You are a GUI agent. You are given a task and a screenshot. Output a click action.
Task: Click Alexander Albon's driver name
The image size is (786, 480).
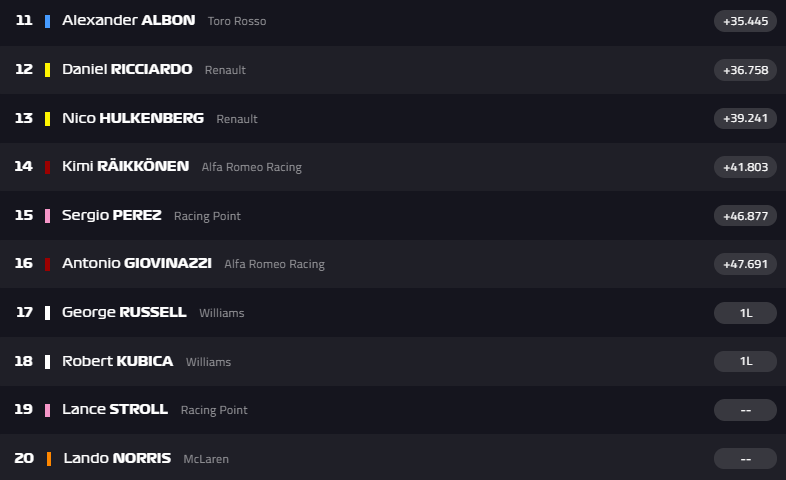click(128, 21)
